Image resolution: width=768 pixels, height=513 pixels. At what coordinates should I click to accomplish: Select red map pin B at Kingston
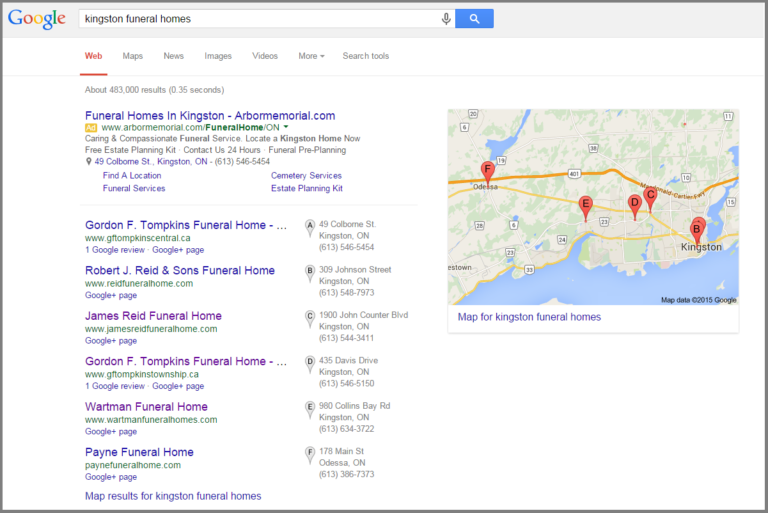[696, 232]
